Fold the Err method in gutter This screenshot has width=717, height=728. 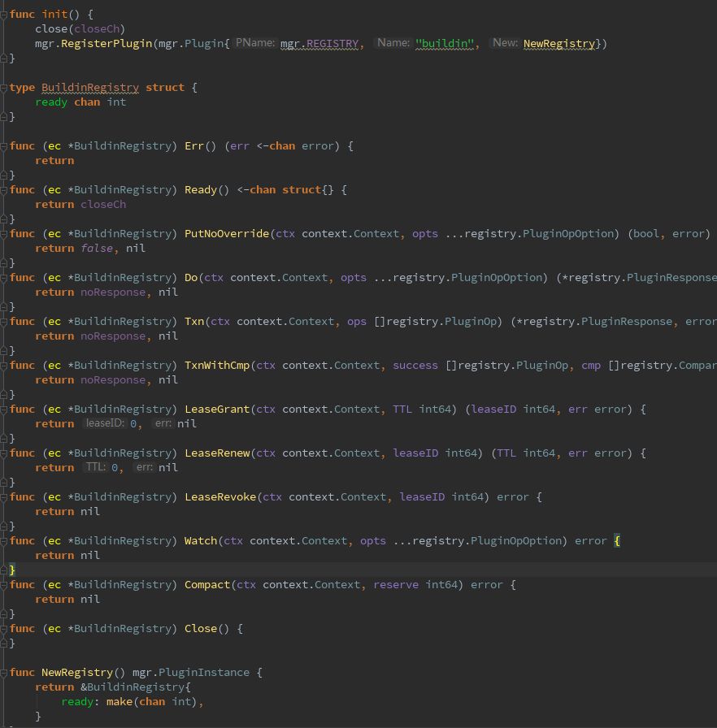(4, 146)
